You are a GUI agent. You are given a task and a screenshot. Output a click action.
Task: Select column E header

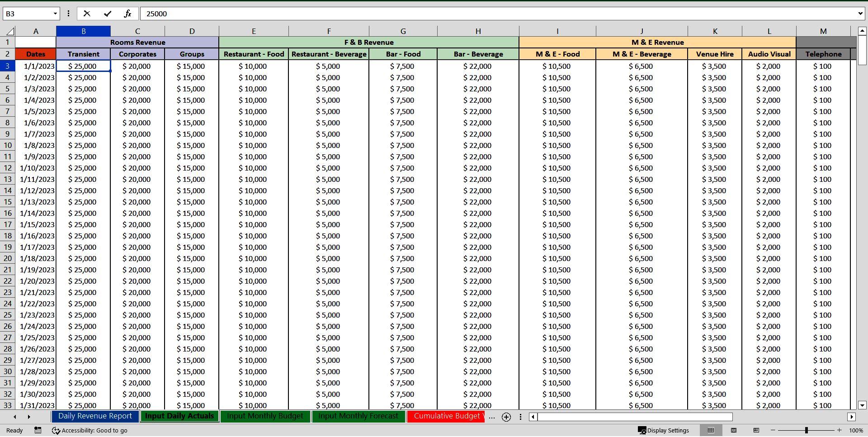click(x=254, y=31)
